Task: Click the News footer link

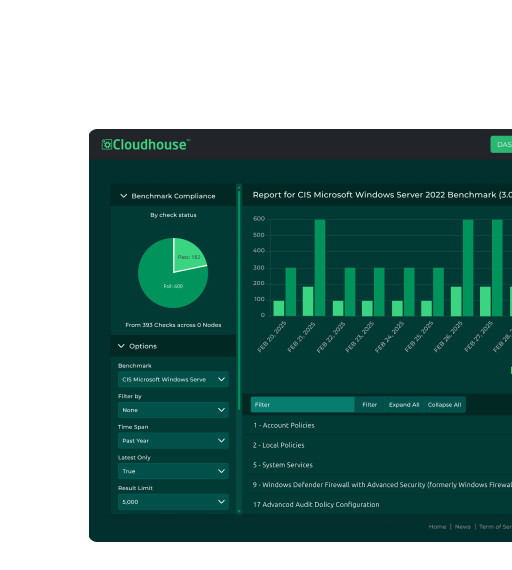Action: (x=463, y=527)
